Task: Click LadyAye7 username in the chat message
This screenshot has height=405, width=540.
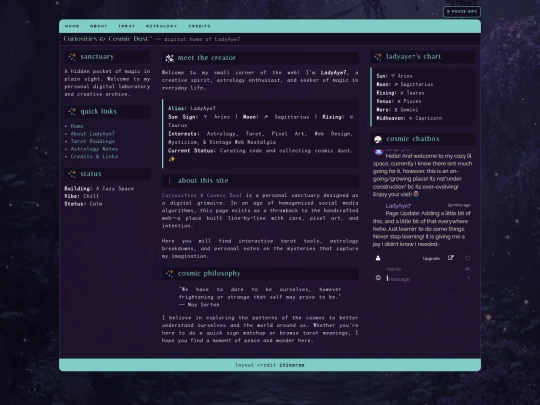Action: (398, 206)
